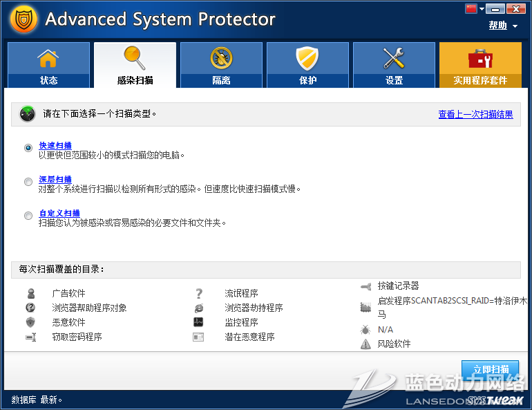Click the risk software (风险软件) warning icon

(365, 344)
